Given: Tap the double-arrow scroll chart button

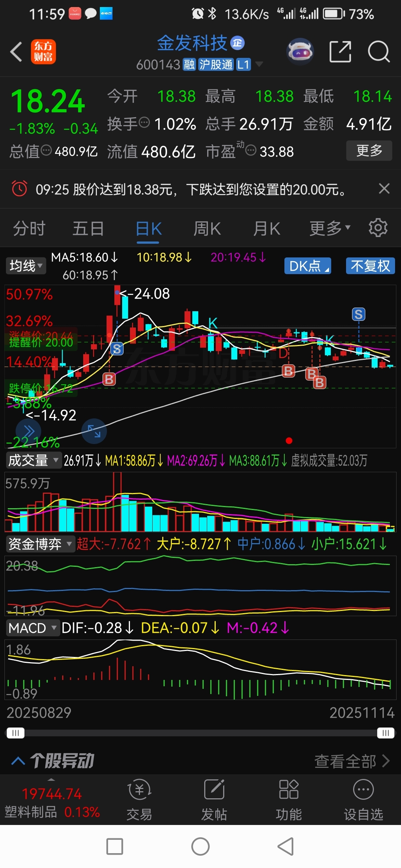Looking at the screenshot, I should pyautogui.click(x=29, y=431).
